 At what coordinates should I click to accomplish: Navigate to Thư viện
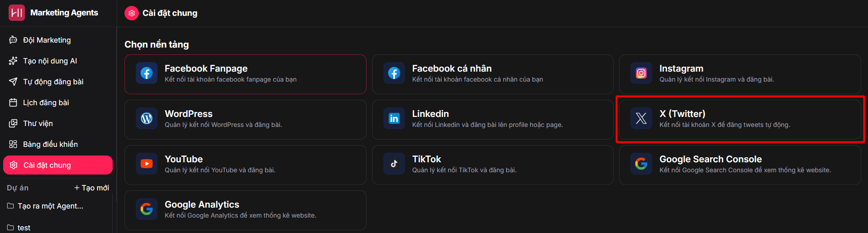pyautogui.click(x=38, y=123)
